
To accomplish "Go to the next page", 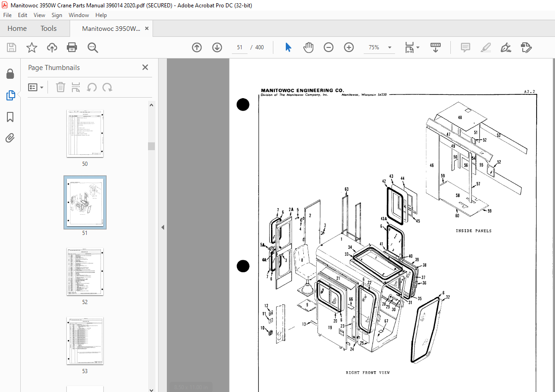I will (217, 47).
